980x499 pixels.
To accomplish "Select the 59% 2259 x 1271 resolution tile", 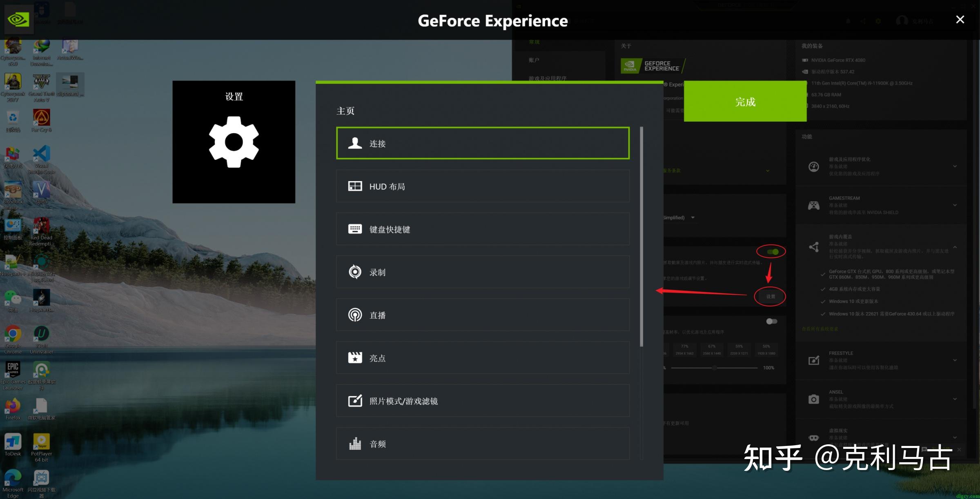I will (x=739, y=350).
